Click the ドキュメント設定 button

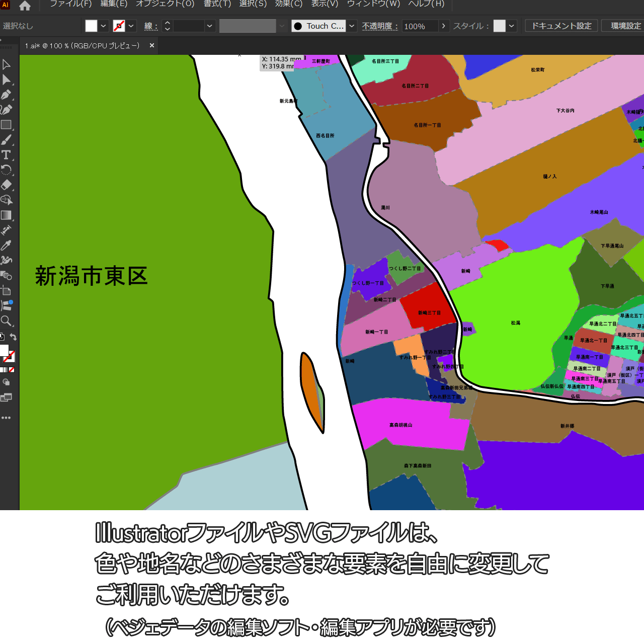pyautogui.click(x=561, y=26)
